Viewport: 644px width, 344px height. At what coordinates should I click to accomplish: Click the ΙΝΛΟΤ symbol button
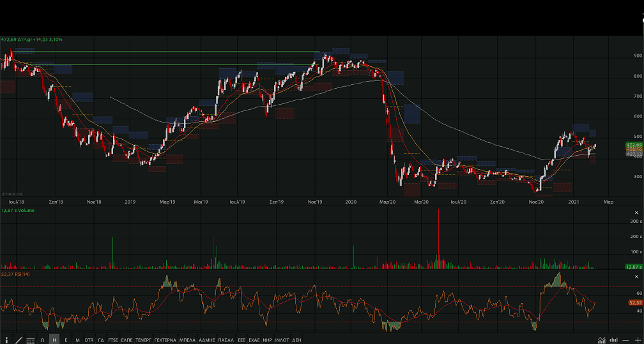pyautogui.click(x=282, y=340)
